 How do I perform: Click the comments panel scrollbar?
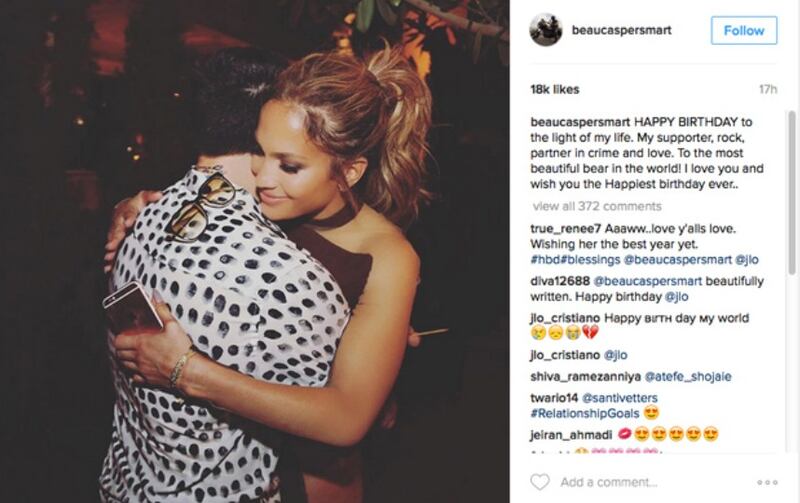(791, 193)
